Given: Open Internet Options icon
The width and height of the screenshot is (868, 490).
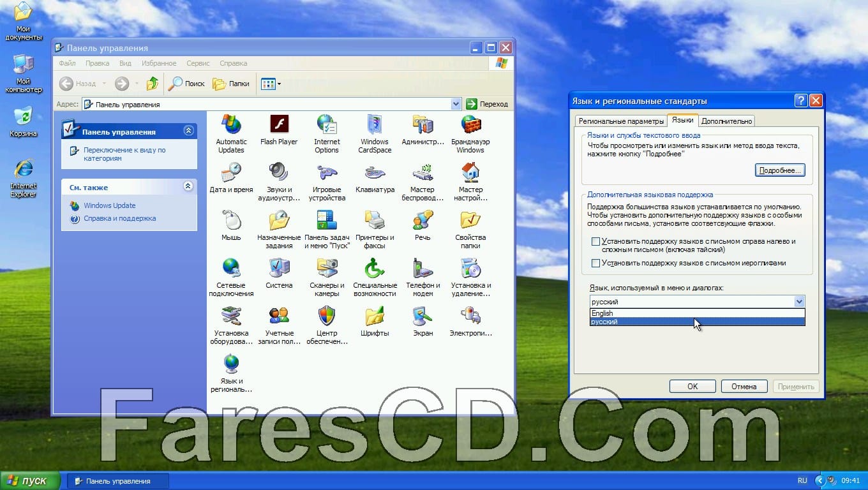Looking at the screenshot, I should (x=327, y=133).
